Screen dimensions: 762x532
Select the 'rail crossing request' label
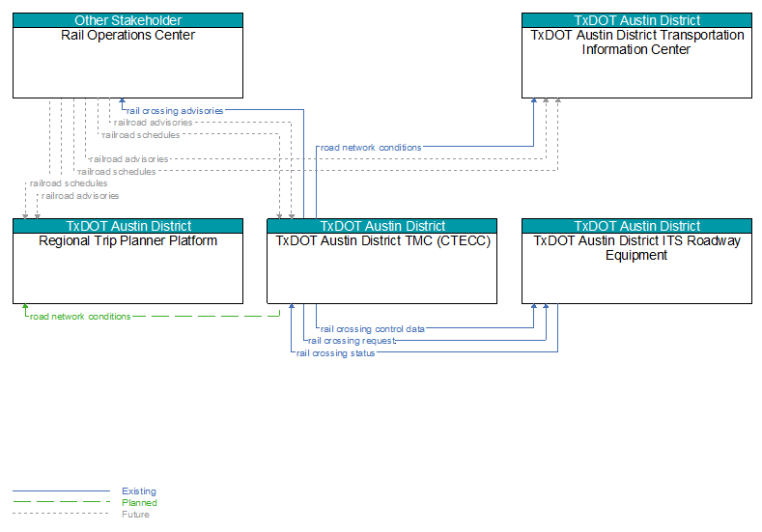352,341
